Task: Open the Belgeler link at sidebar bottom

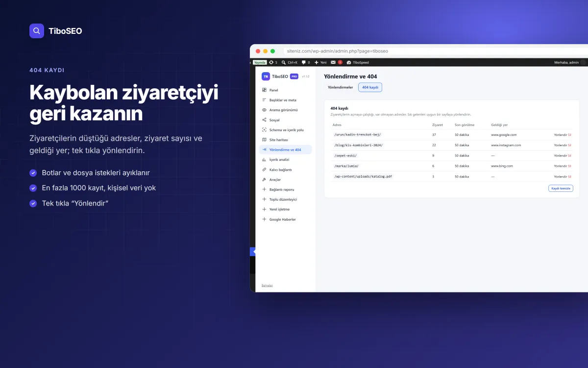Action: [267, 286]
